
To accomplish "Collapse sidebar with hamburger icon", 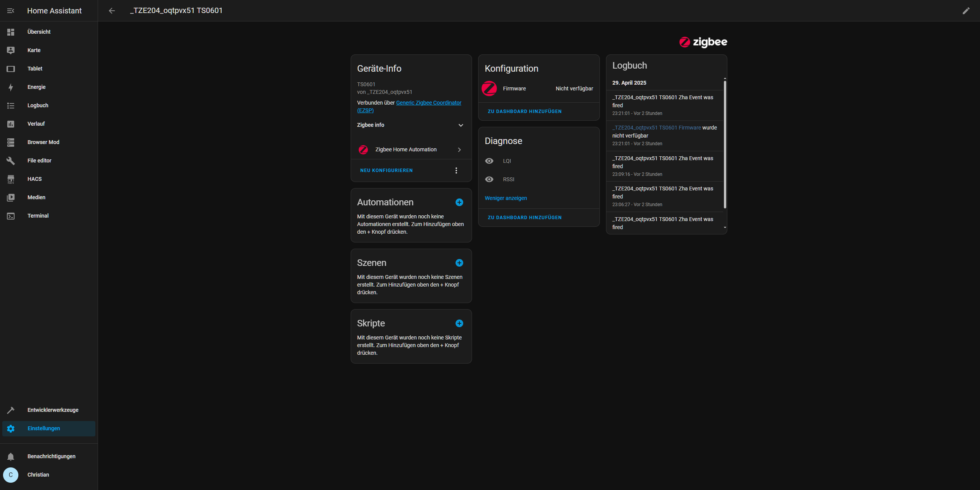I will click(x=11, y=11).
